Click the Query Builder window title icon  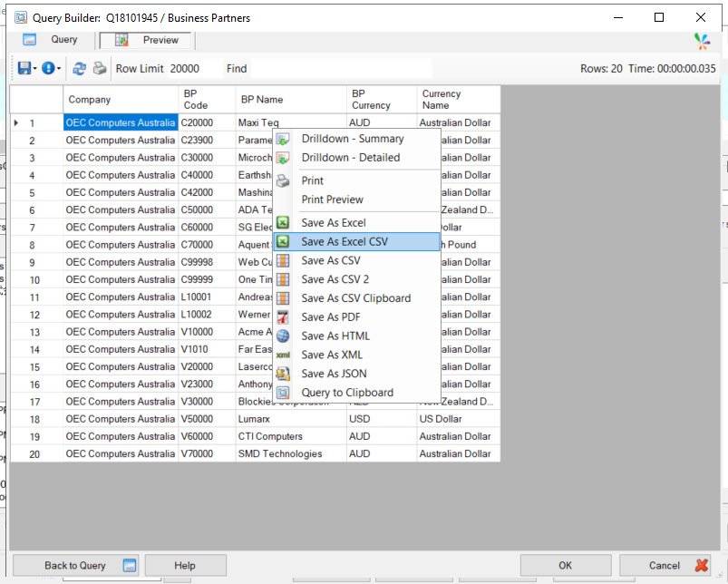click(x=21, y=18)
